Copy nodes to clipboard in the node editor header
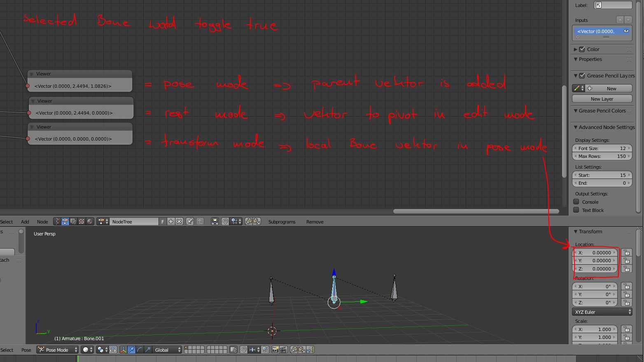The image size is (644, 362). click(x=249, y=222)
